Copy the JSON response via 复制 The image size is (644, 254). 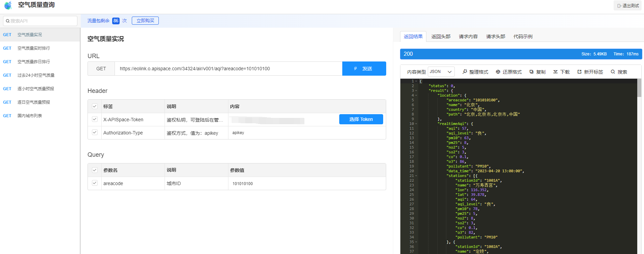(538, 72)
